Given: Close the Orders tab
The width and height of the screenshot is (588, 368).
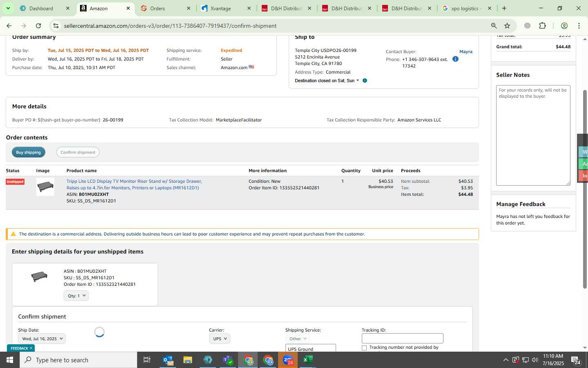Looking at the screenshot, I should click(x=189, y=8).
